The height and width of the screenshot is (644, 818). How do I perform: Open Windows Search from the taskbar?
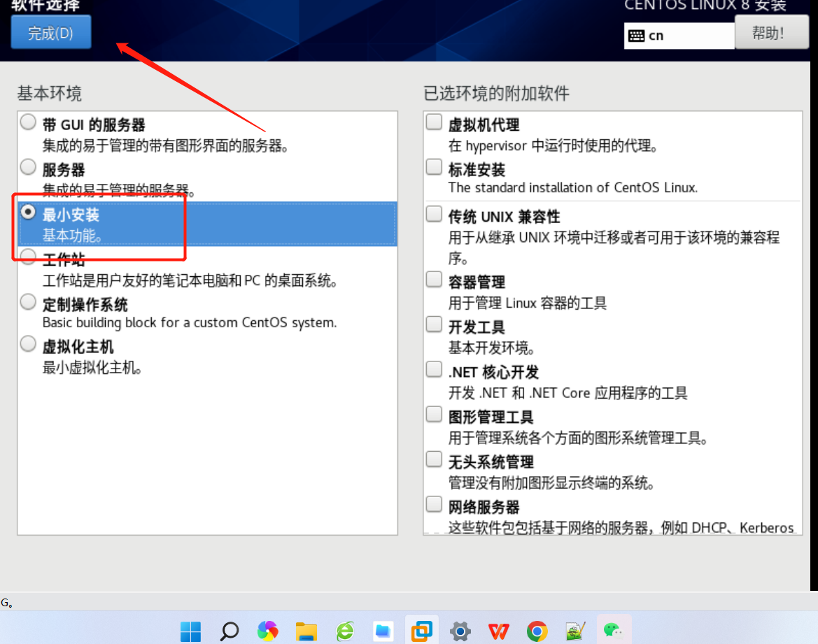coord(229,631)
